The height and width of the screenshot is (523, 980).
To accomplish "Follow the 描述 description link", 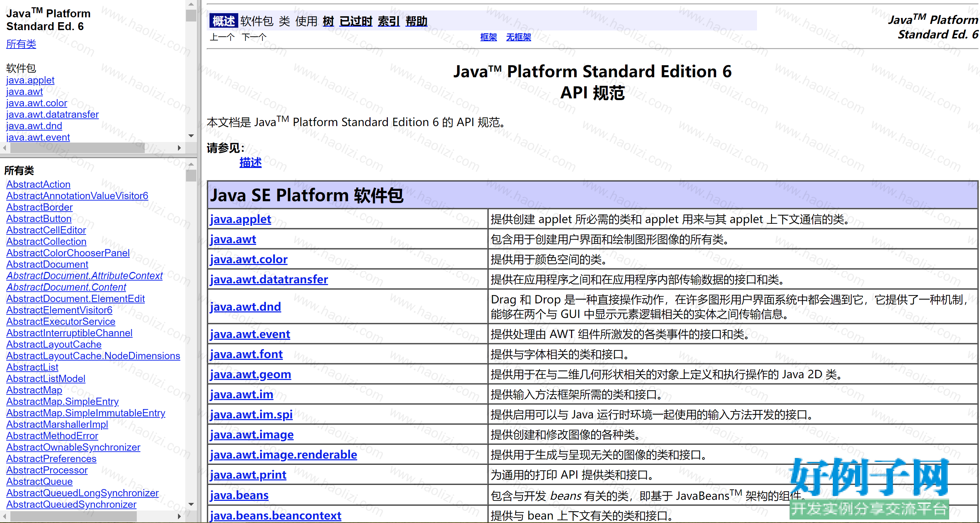I will click(x=250, y=162).
